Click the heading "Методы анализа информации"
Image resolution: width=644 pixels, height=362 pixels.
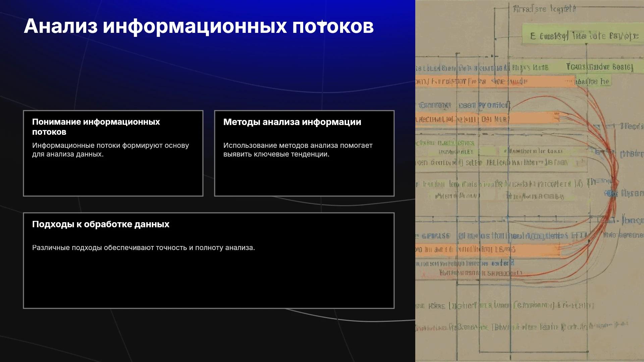[x=292, y=122]
